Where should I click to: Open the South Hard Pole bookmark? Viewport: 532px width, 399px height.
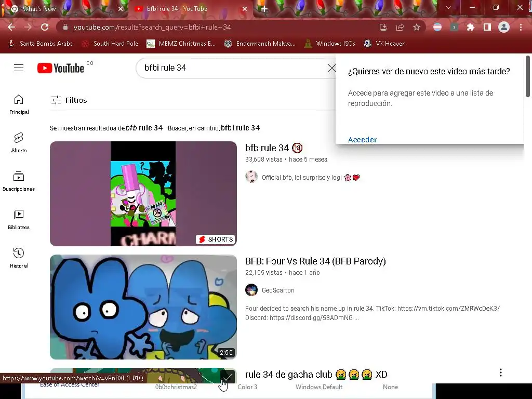pos(110,44)
